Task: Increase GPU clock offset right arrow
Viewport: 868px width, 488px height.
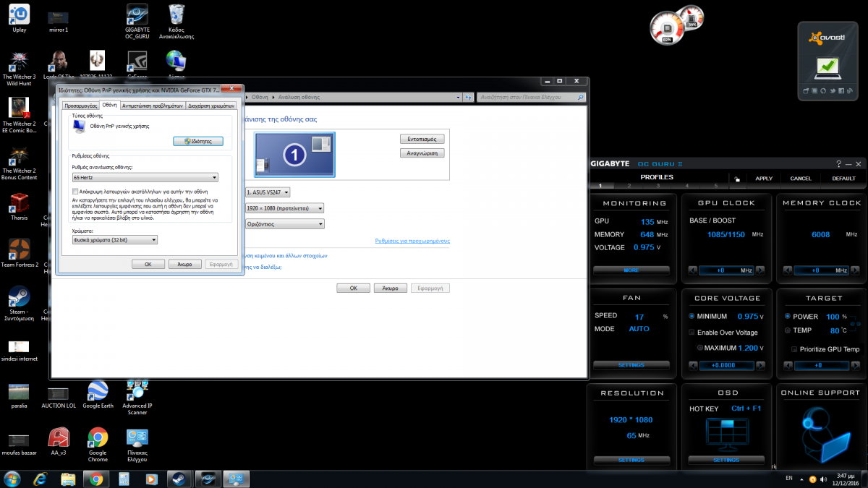Action: coord(759,270)
